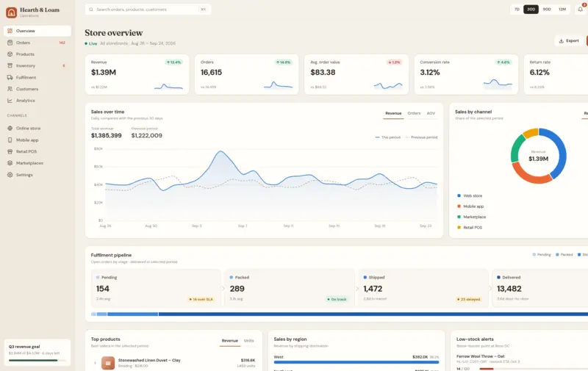Select Online store globe icon
The height and width of the screenshot is (371, 588).
pyautogui.click(x=10, y=128)
